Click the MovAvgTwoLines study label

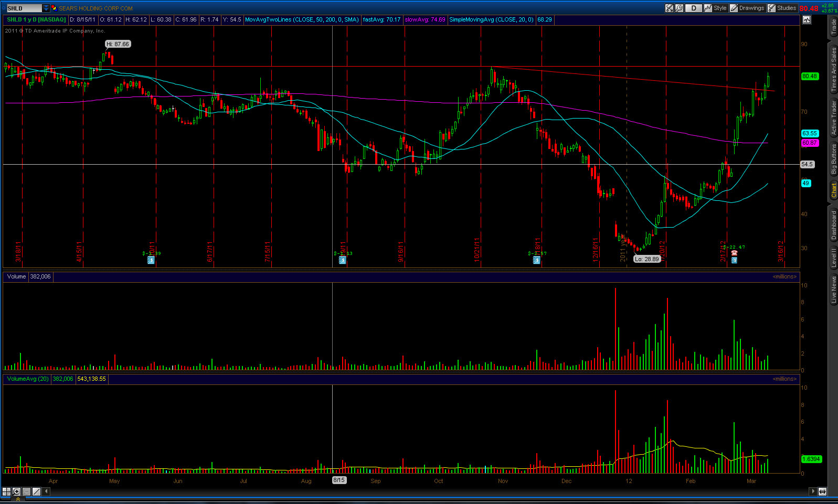click(x=302, y=19)
